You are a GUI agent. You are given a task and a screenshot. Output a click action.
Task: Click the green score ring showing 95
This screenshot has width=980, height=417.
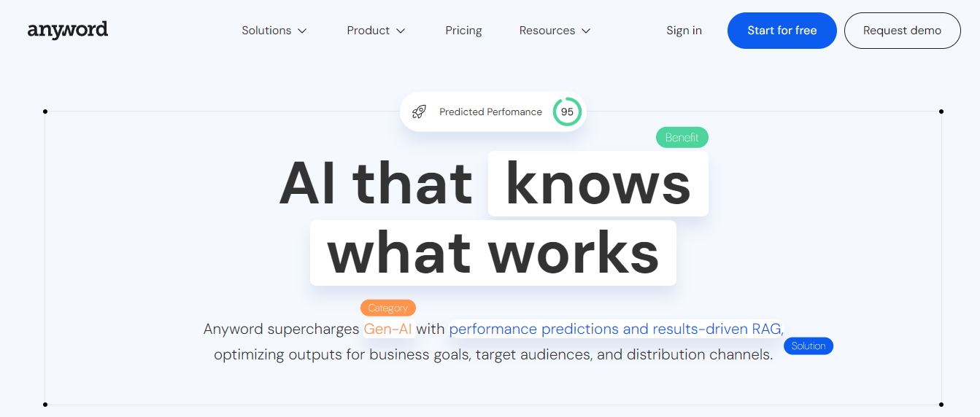pyautogui.click(x=567, y=112)
